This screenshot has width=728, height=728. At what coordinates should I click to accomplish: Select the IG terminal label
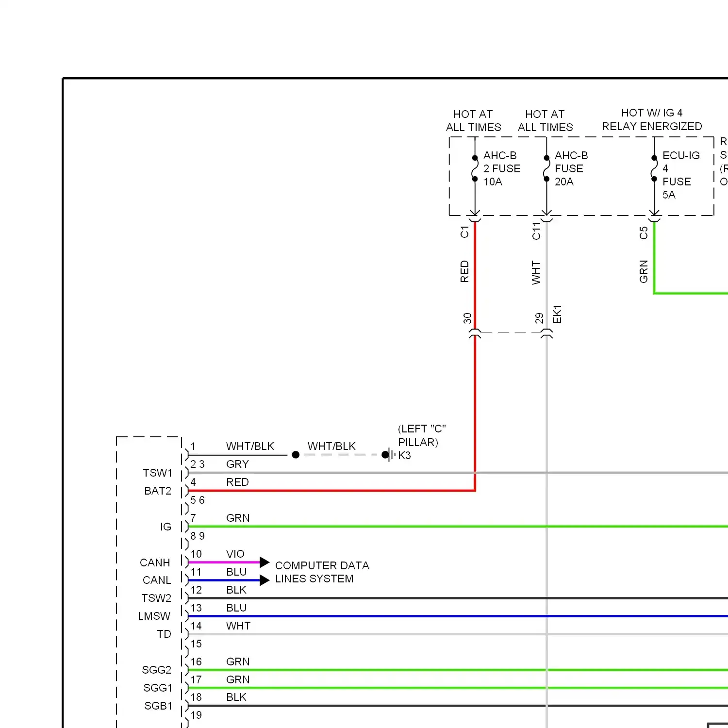tap(165, 527)
